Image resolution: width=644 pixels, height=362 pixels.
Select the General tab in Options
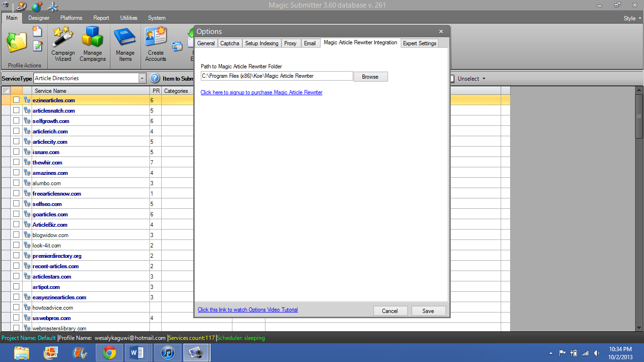click(x=206, y=43)
